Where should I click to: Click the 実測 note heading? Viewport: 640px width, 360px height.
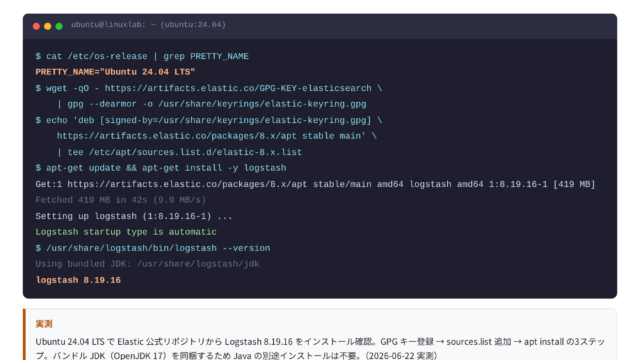pos(44,324)
